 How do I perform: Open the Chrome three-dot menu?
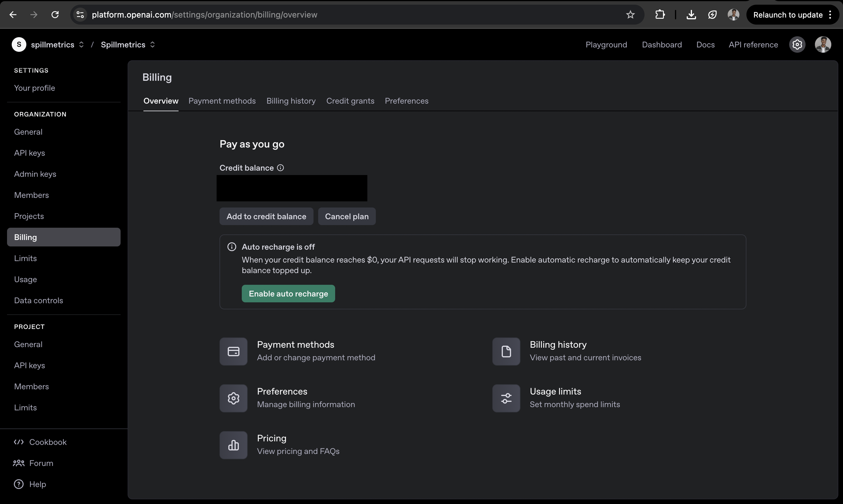830,15
